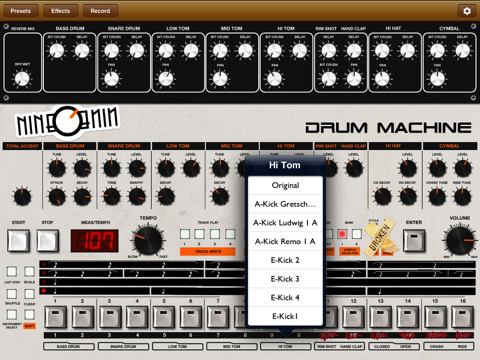Viewport: 480px width, 360px height.
Task: Choose Original in the Hi Tom list
Action: pos(285,185)
